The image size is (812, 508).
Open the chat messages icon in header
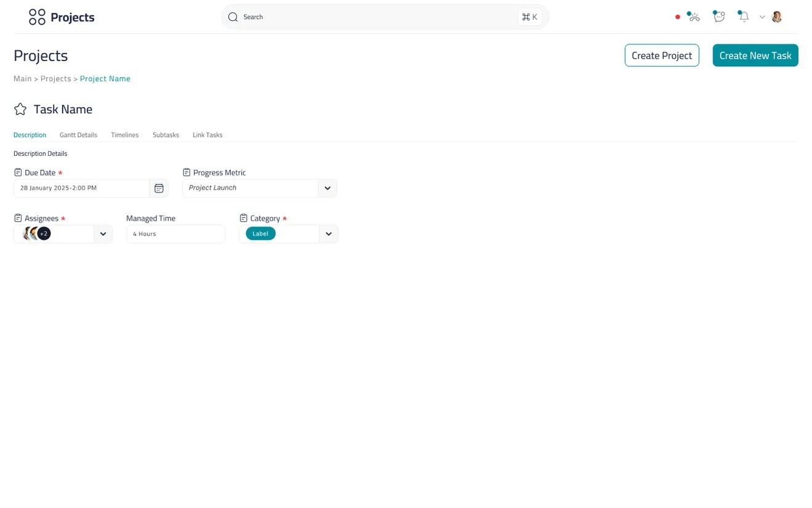[x=719, y=17]
